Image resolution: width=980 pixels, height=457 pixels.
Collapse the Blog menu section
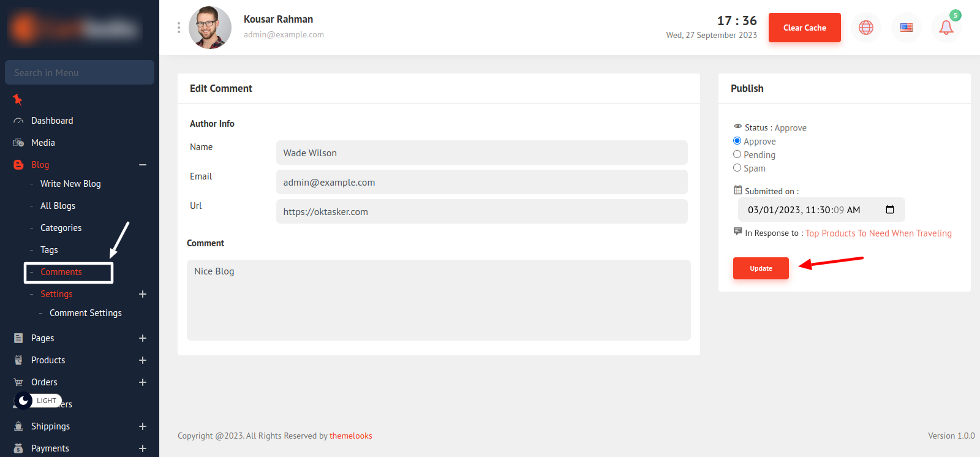143,165
